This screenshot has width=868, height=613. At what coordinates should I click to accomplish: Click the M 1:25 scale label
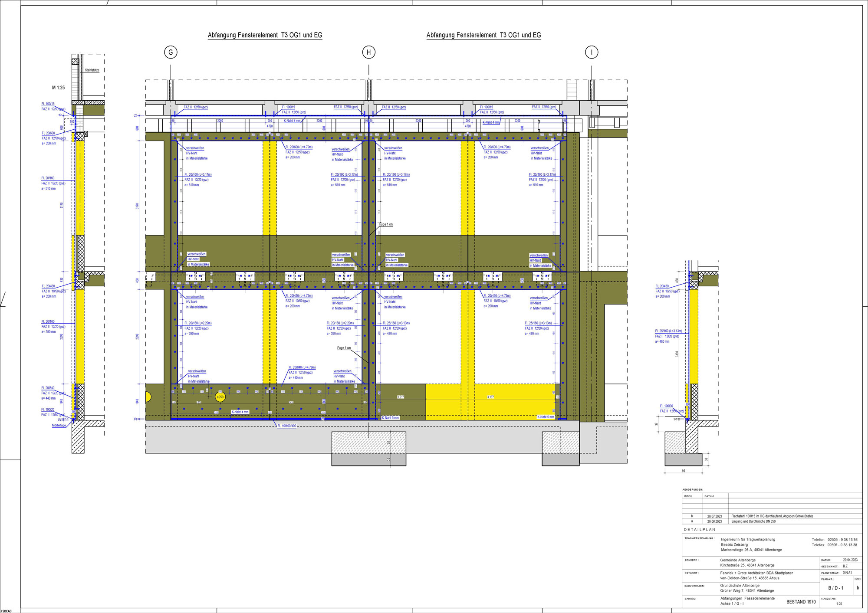pyautogui.click(x=59, y=88)
